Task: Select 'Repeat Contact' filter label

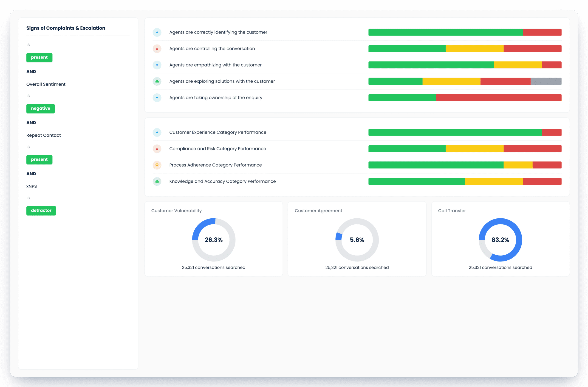Action: (43, 135)
